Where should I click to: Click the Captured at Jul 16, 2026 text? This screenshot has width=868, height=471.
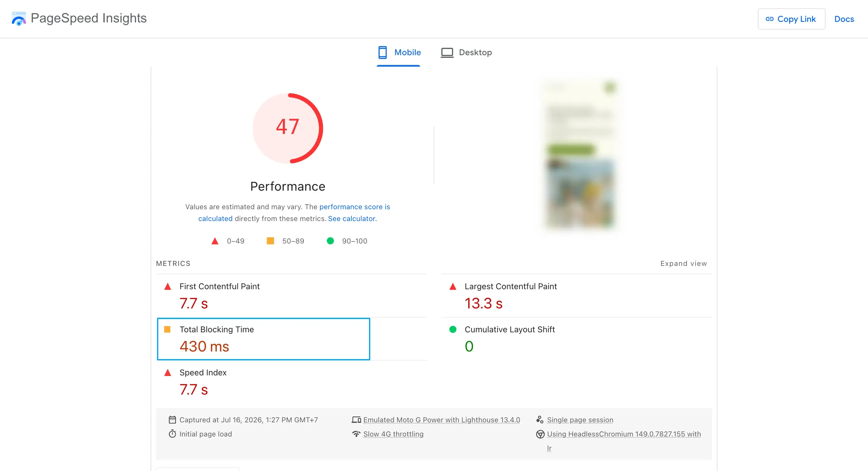(x=249, y=420)
